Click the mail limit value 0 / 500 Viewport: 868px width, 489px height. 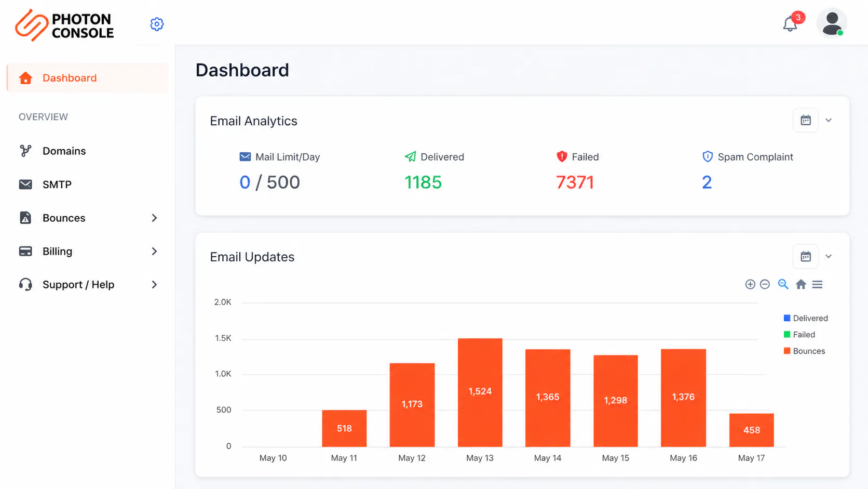pos(270,182)
